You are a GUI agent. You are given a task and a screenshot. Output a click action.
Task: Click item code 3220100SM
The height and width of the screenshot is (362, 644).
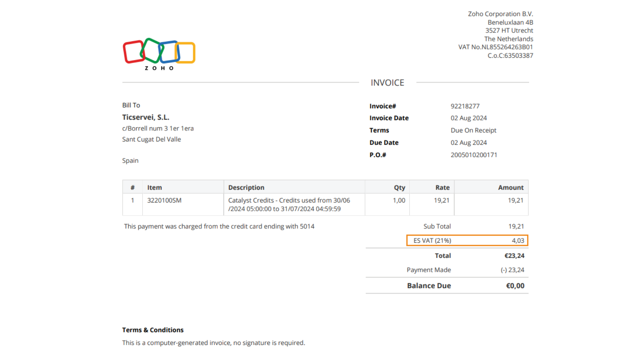coord(164,200)
